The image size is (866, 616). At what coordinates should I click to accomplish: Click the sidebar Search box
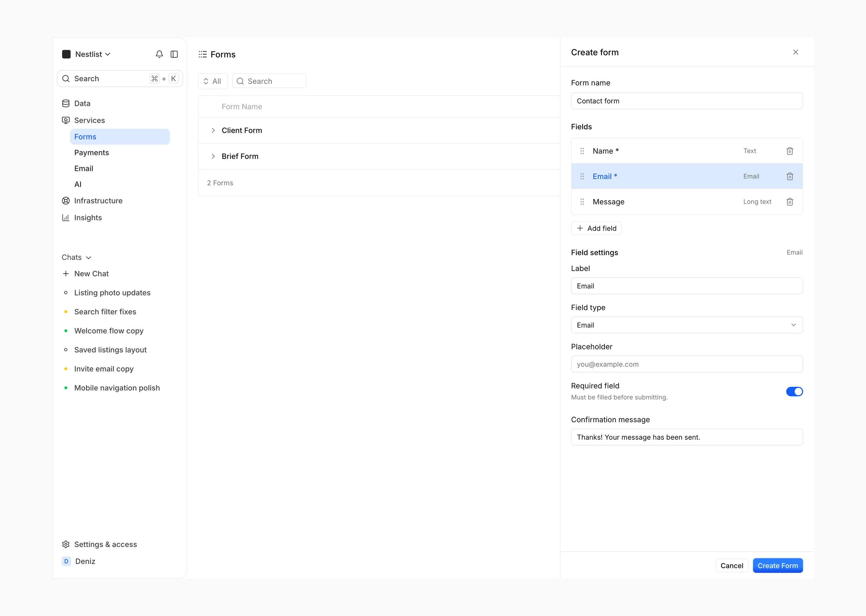click(120, 79)
